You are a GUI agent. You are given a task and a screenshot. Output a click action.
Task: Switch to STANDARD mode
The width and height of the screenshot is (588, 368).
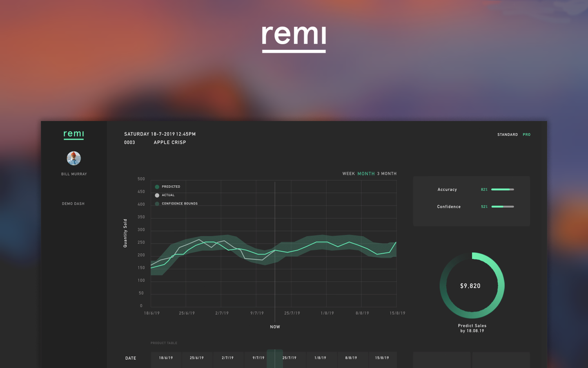tap(508, 135)
